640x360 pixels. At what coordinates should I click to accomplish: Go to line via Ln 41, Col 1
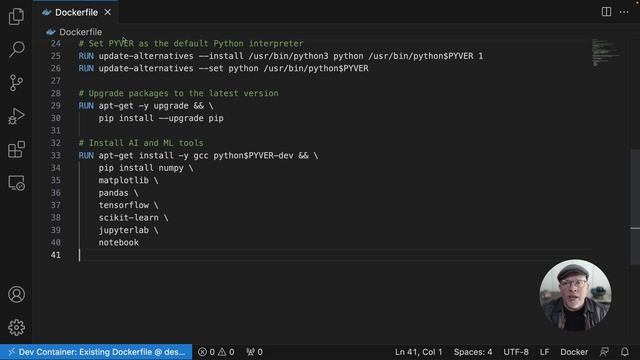tap(418, 352)
